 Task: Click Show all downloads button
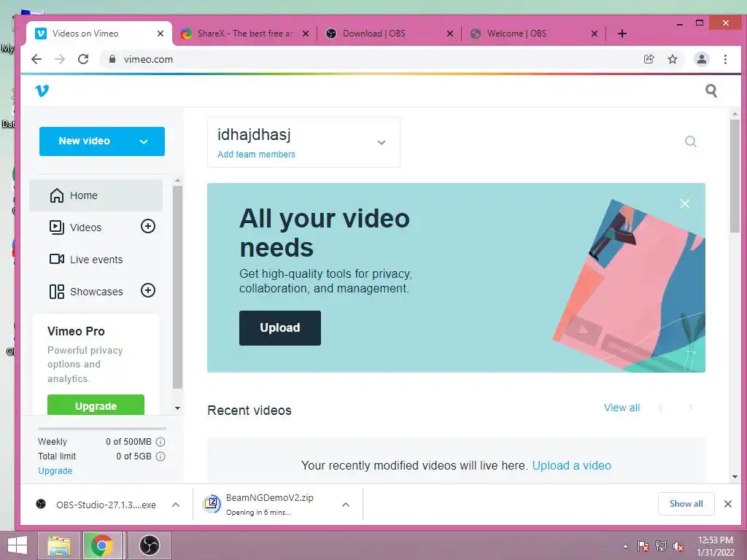tap(686, 504)
